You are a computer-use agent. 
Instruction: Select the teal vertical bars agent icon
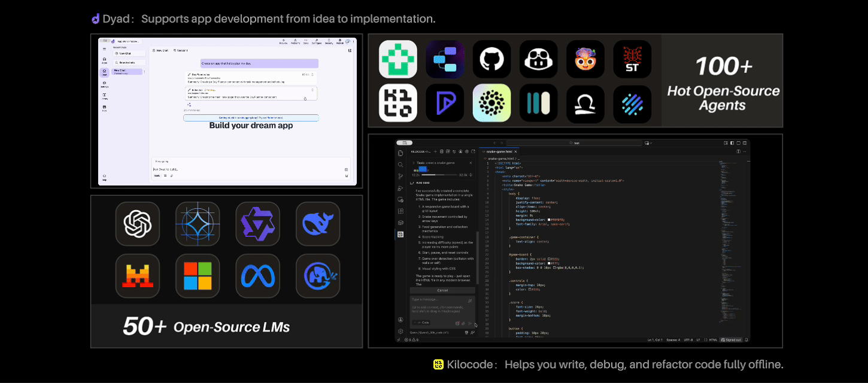[538, 103]
